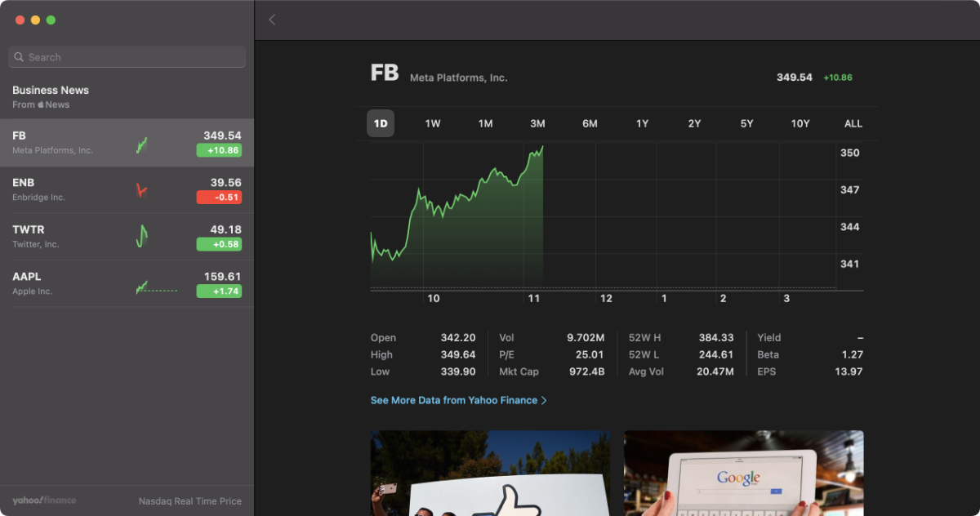
Task: Click the Low value 339.90
Action: coord(457,372)
